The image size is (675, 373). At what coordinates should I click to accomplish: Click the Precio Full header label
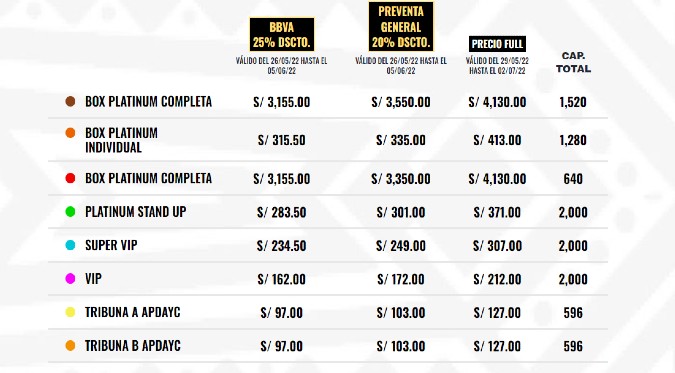click(497, 44)
